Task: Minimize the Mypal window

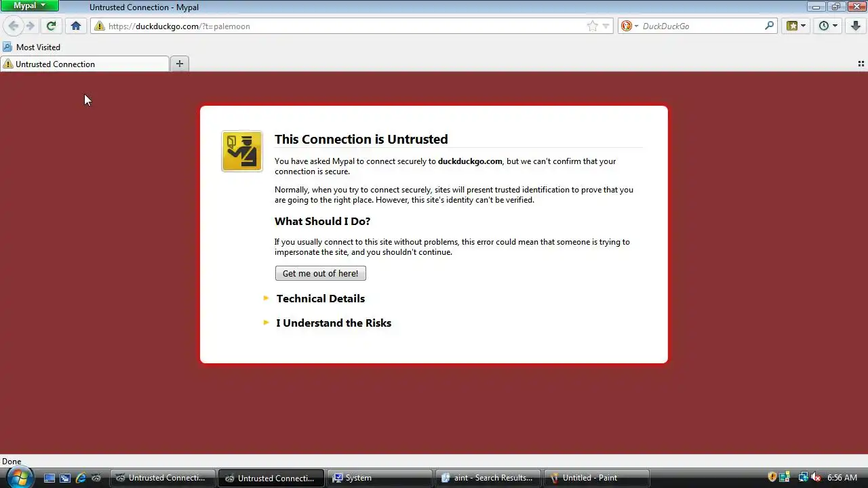Action: [816, 6]
